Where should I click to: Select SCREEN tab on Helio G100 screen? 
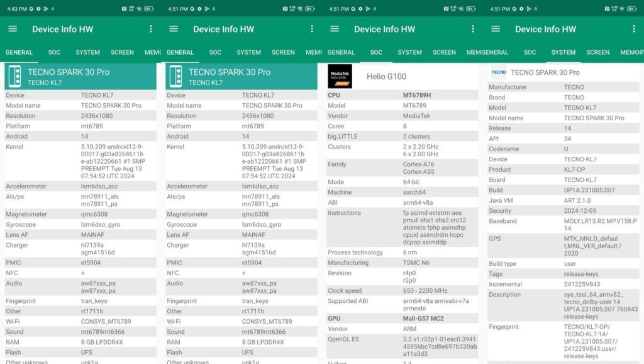(444, 52)
